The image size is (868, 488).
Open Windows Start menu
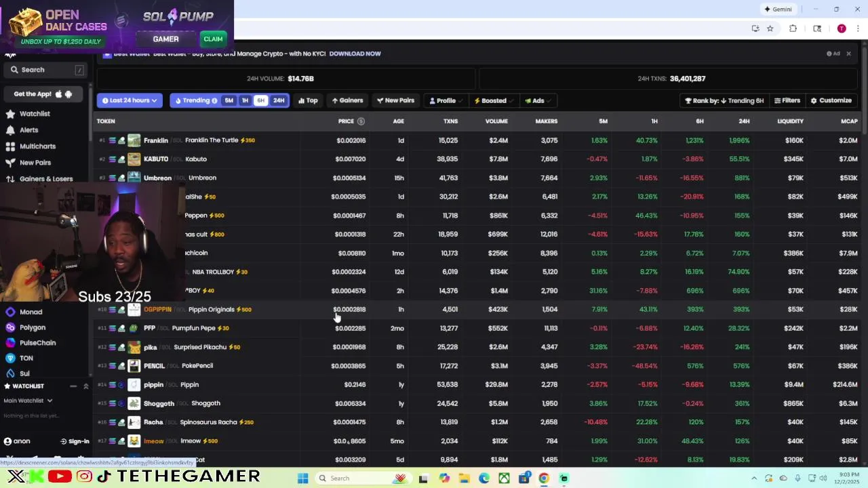pos(303,478)
